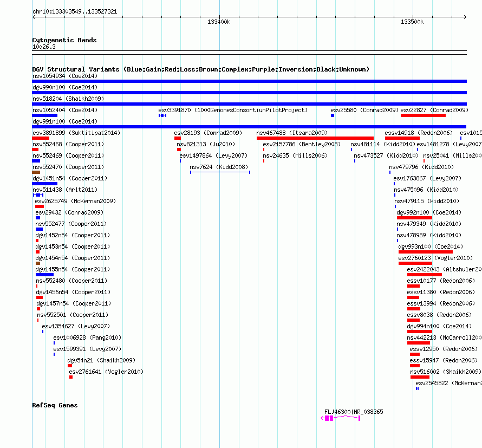The height and width of the screenshot is (448, 482).
Task: Click the nsv1054934 (Coe2014) label
Action: [x=65, y=76]
